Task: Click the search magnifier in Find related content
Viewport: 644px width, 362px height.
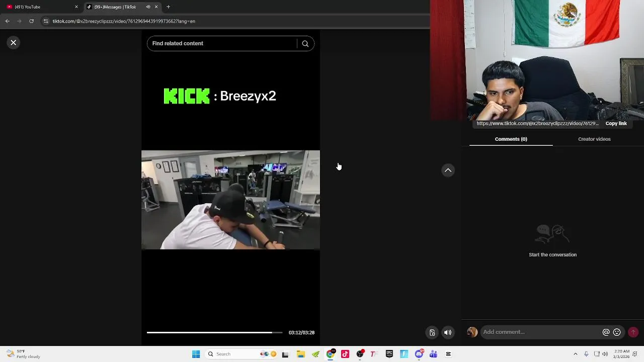Action: coord(305,44)
